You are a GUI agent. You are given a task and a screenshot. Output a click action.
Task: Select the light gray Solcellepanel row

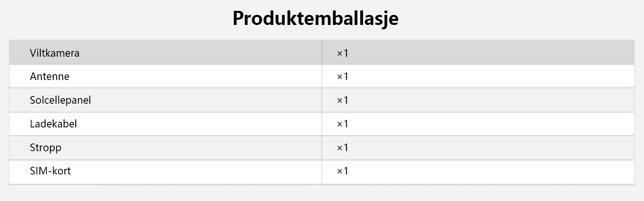click(x=483, y=100)
